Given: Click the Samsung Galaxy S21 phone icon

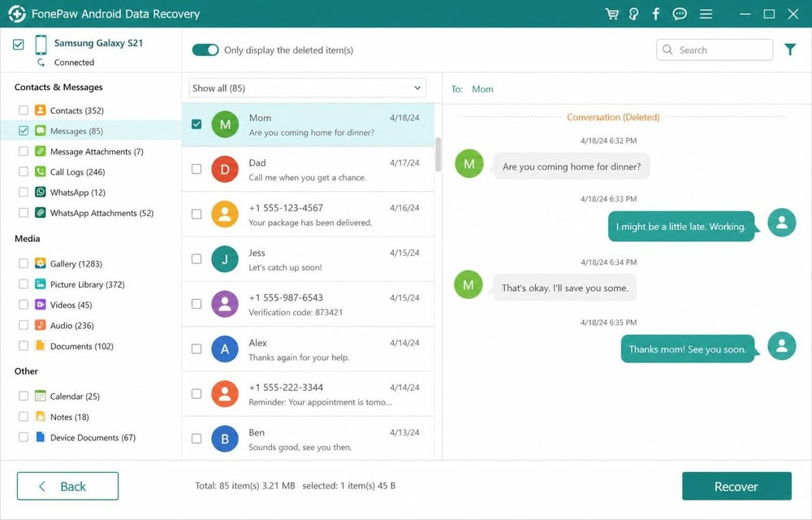Looking at the screenshot, I should (x=41, y=45).
